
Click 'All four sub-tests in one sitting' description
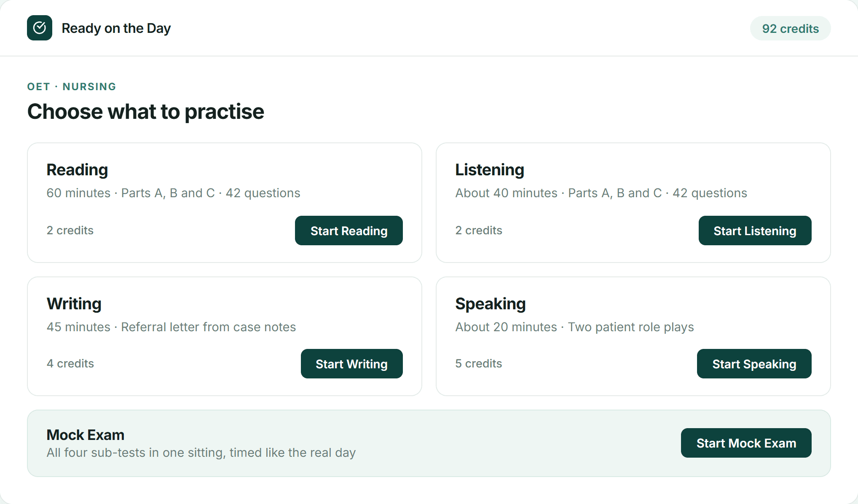[x=201, y=453]
